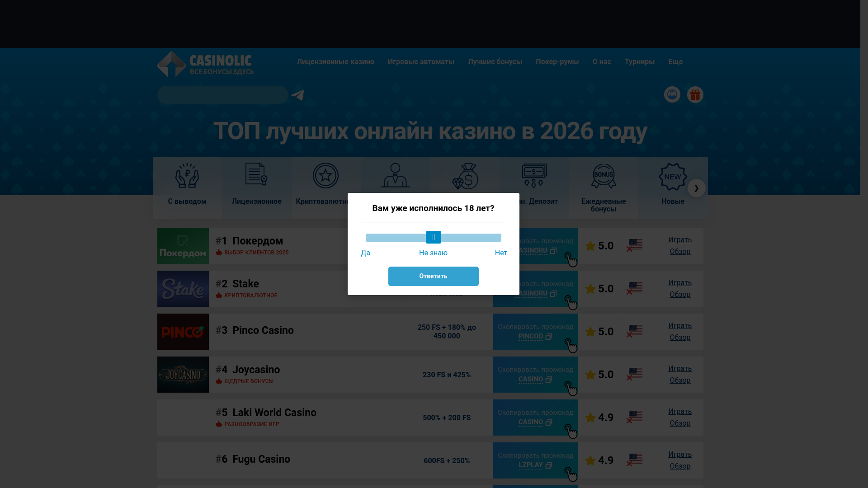Click 'Обзор' link for Laki World Casino
Viewport: 868px width, 488px height.
pyautogui.click(x=680, y=423)
